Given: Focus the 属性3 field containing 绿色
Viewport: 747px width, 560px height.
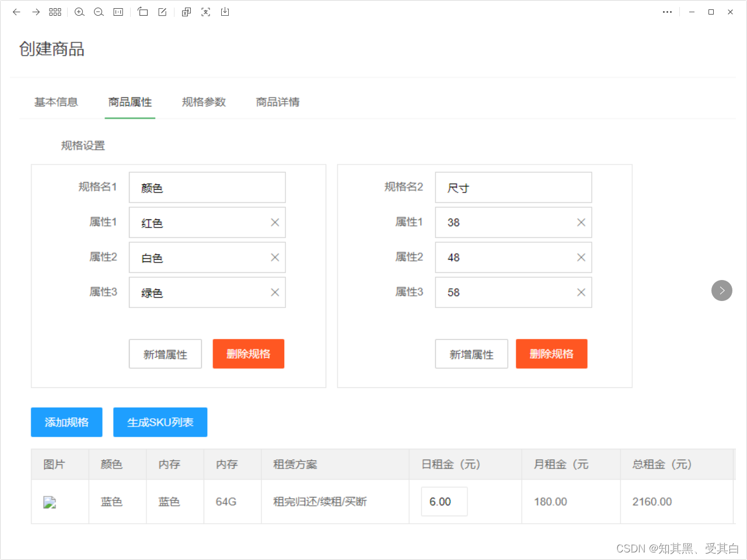Looking at the screenshot, I should 207,292.
